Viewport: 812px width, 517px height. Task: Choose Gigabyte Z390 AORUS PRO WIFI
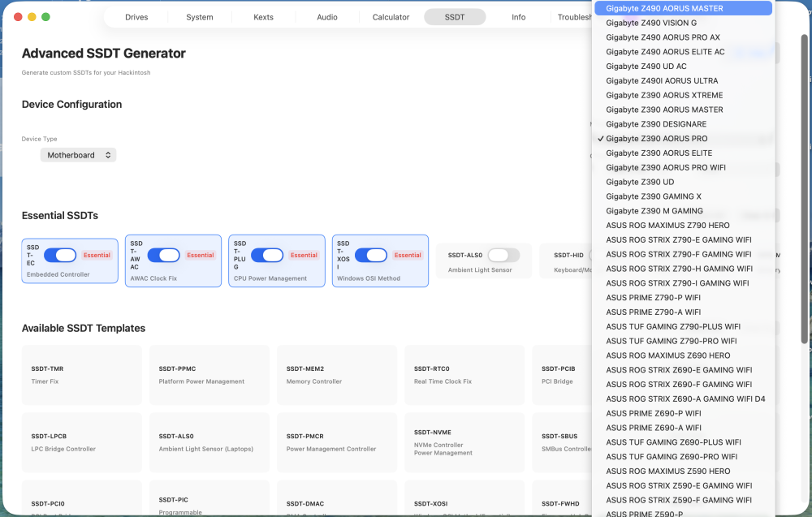[683, 168]
